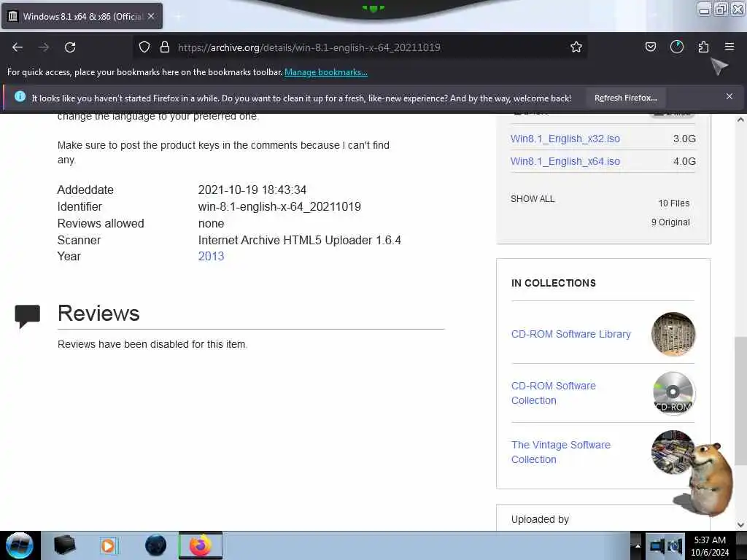
Task: Open the Firefox hamburger menu
Action: click(729, 47)
